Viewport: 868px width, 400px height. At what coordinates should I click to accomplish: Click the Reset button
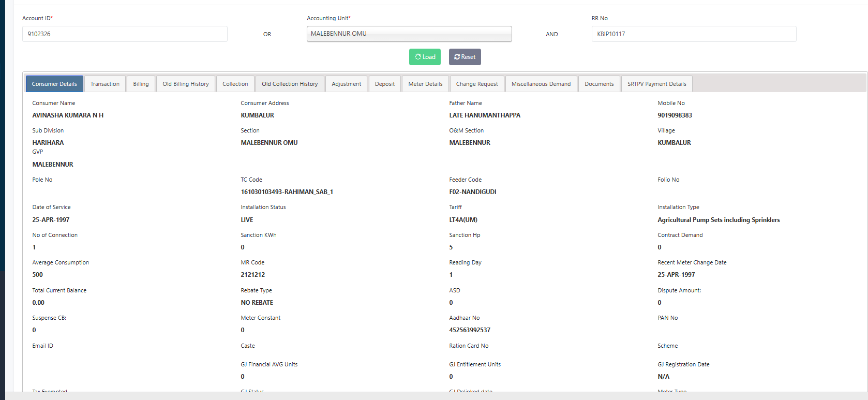tap(465, 57)
